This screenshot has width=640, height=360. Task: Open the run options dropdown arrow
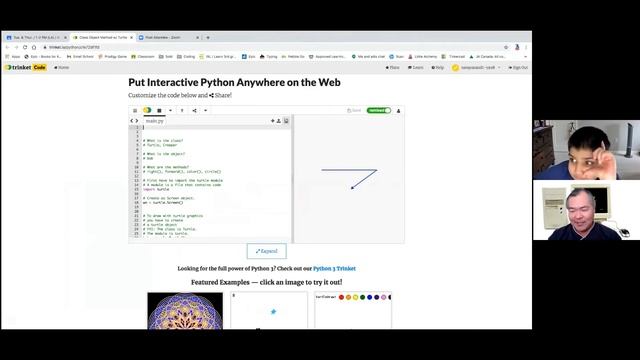170,111
